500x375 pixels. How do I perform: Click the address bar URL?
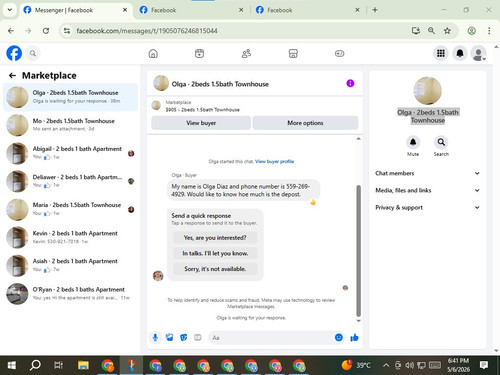click(x=147, y=31)
